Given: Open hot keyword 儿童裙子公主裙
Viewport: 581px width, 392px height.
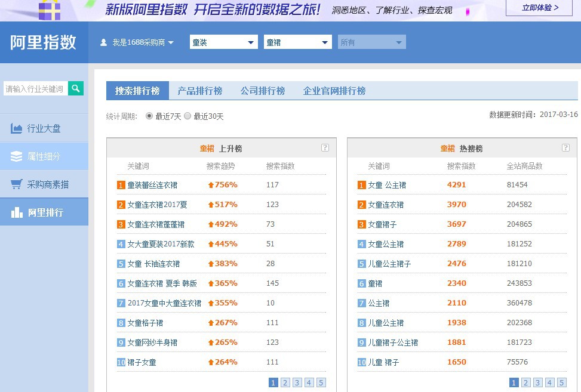Looking at the screenshot, I should pos(393,342).
